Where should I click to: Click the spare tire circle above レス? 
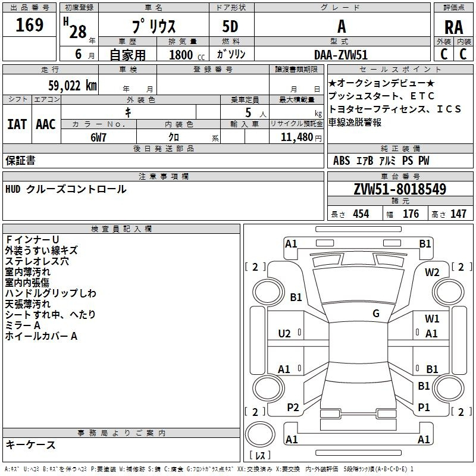click(x=260, y=434)
